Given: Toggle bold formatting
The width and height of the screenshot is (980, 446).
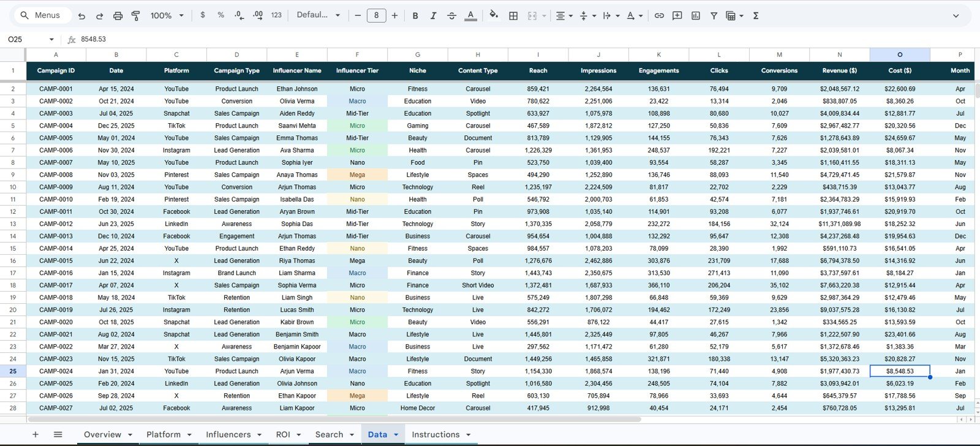Looking at the screenshot, I should (x=415, y=16).
